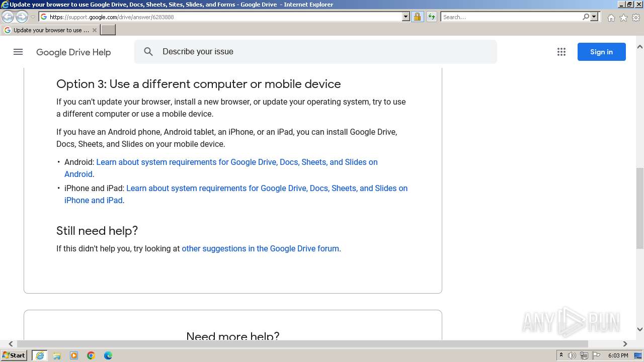
Task: Click the vertical scrollbar thumb
Action: [640, 208]
